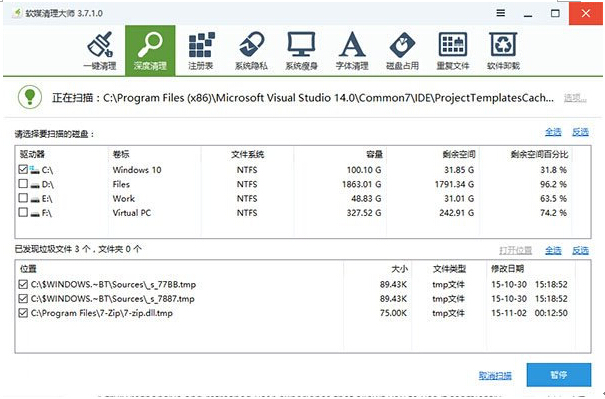The height and width of the screenshot is (399, 605).
Task: Uncheck the C:\ drive checkbox
Action: [23, 169]
